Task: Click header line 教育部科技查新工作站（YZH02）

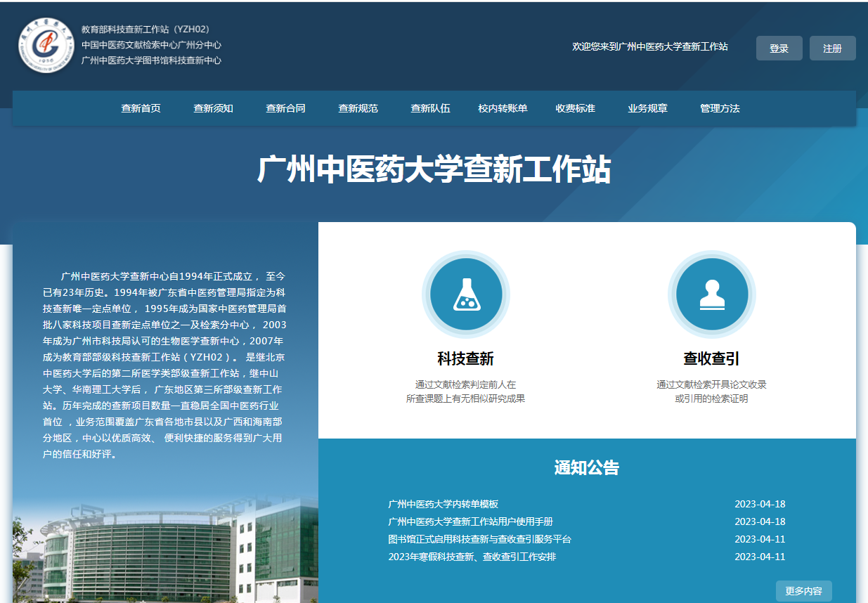Action: (x=145, y=30)
